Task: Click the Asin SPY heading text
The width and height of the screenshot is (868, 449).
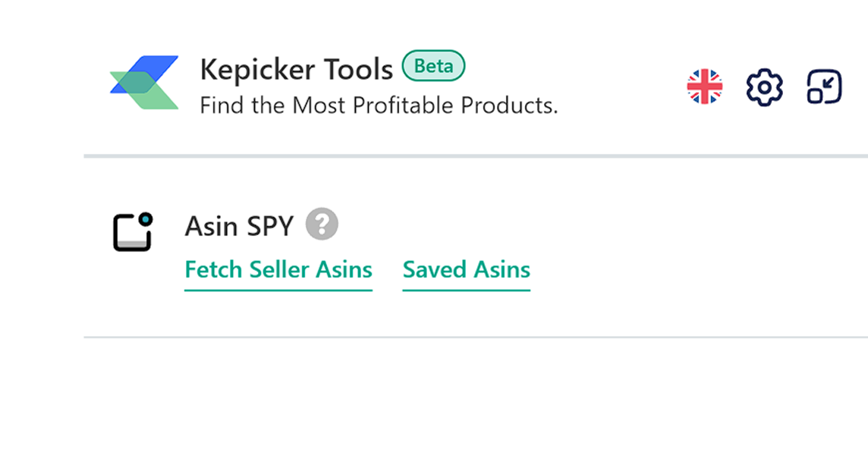Action: [239, 226]
